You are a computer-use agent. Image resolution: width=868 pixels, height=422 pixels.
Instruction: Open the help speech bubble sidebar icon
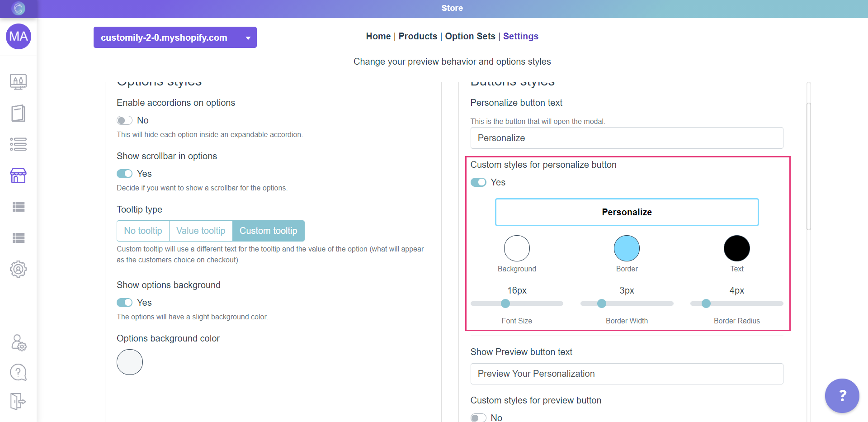point(18,373)
